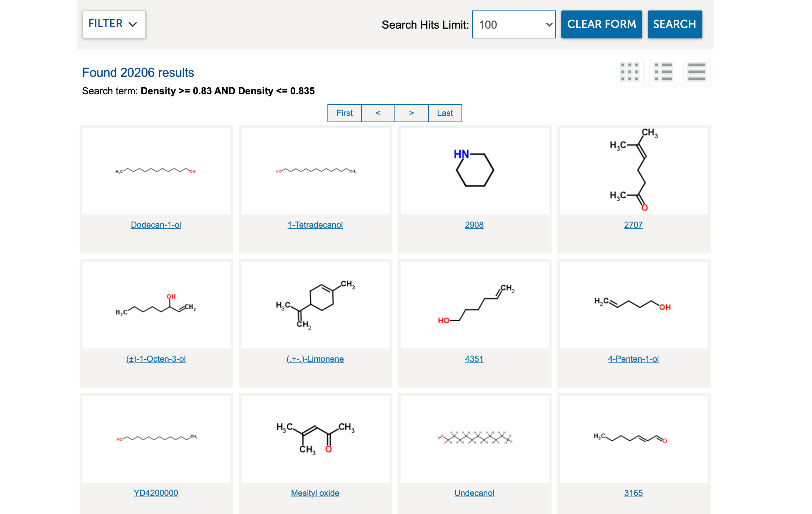The height and width of the screenshot is (514, 812).
Task: Click the Limonene structure image
Action: pos(316,305)
